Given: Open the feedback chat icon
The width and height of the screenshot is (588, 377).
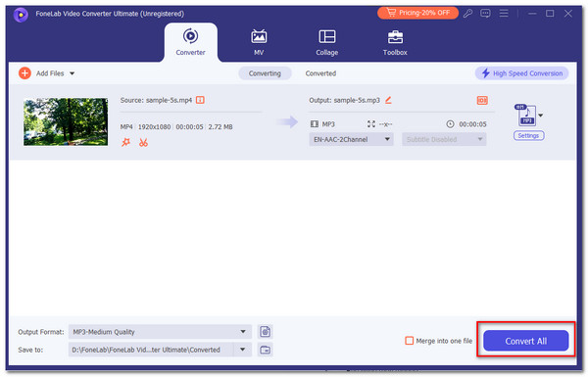Looking at the screenshot, I should click(486, 14).
